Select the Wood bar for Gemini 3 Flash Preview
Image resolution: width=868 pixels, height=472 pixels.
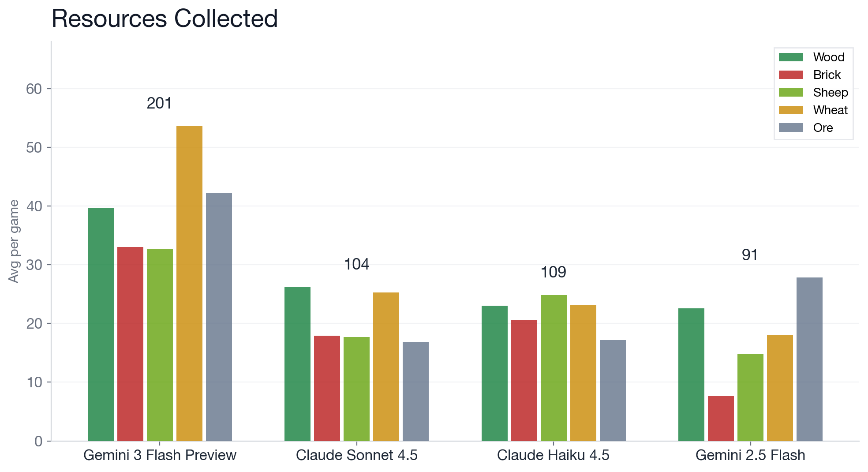101,324
